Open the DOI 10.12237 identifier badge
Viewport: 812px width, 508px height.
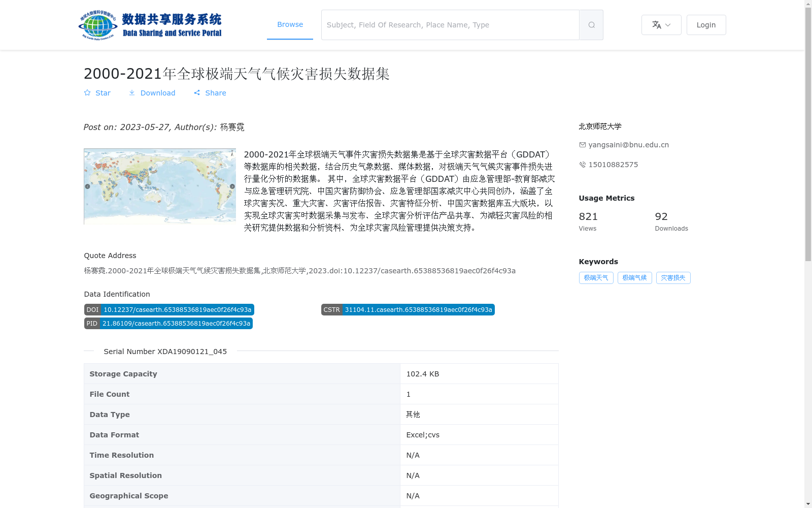[x=169, y=310]
